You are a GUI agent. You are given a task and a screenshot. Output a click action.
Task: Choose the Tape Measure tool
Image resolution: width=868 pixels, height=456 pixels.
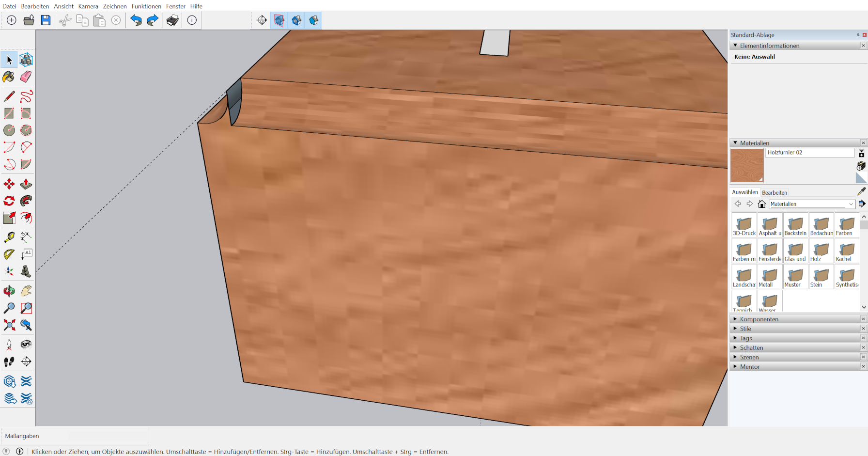9,237
